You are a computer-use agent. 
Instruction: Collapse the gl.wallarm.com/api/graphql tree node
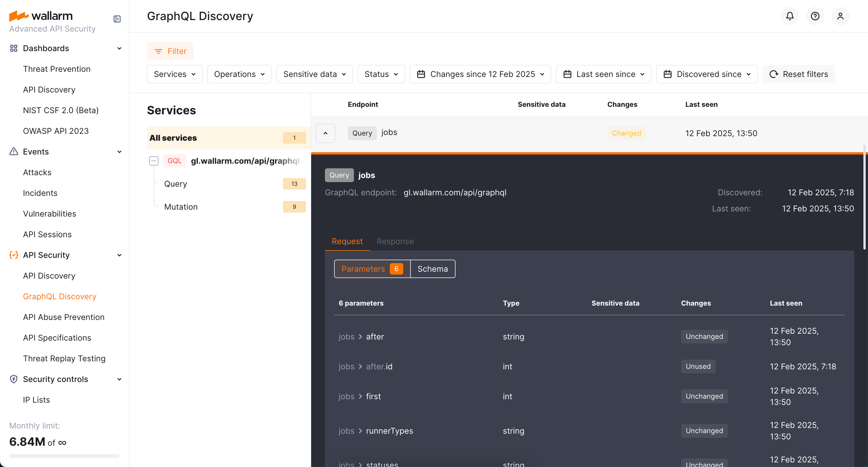click(x=154, y=161)
